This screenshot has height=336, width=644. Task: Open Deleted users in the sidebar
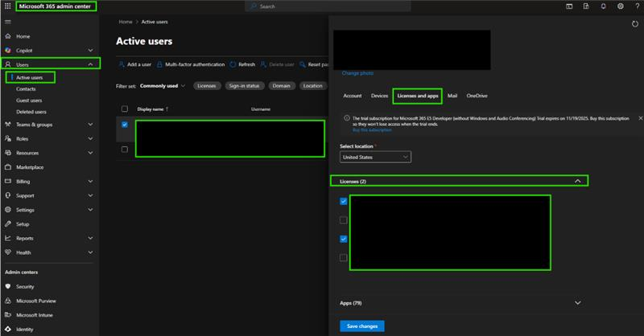tap(31, 112)
